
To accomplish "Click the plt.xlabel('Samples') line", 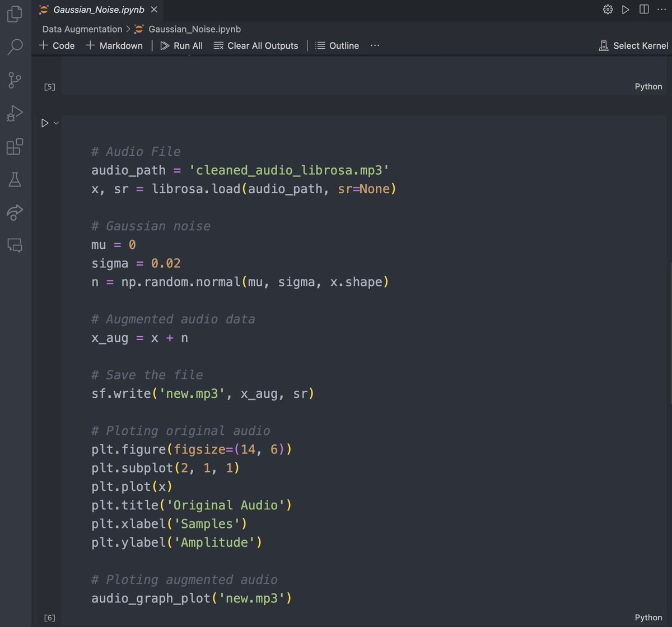I will pos(170,523).
